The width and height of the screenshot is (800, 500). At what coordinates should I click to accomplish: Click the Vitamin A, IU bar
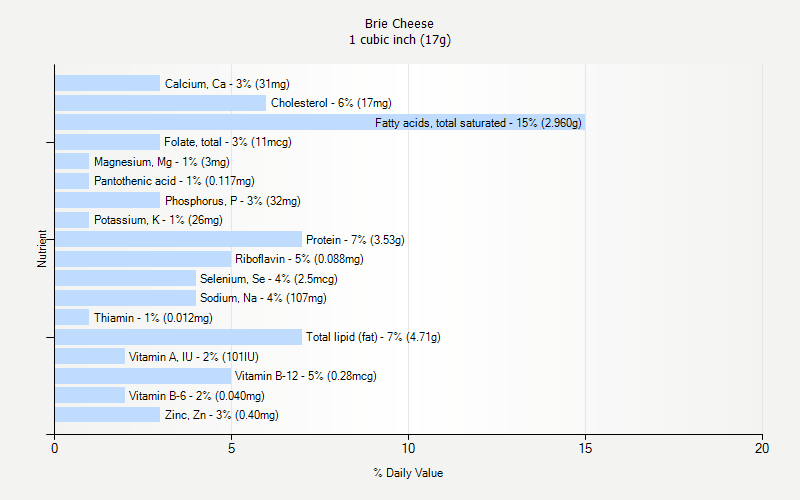click(90, 356)
